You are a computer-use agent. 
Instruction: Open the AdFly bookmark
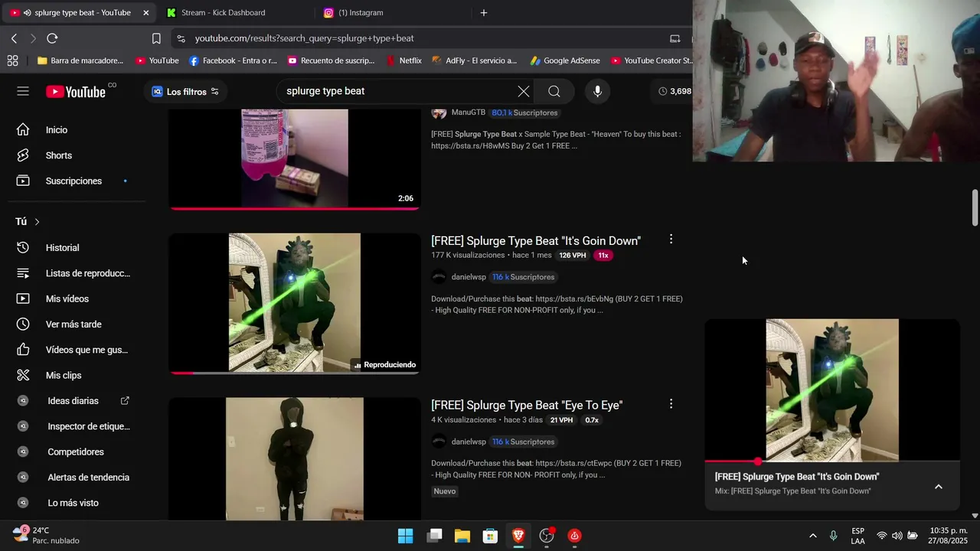[475, 60]
